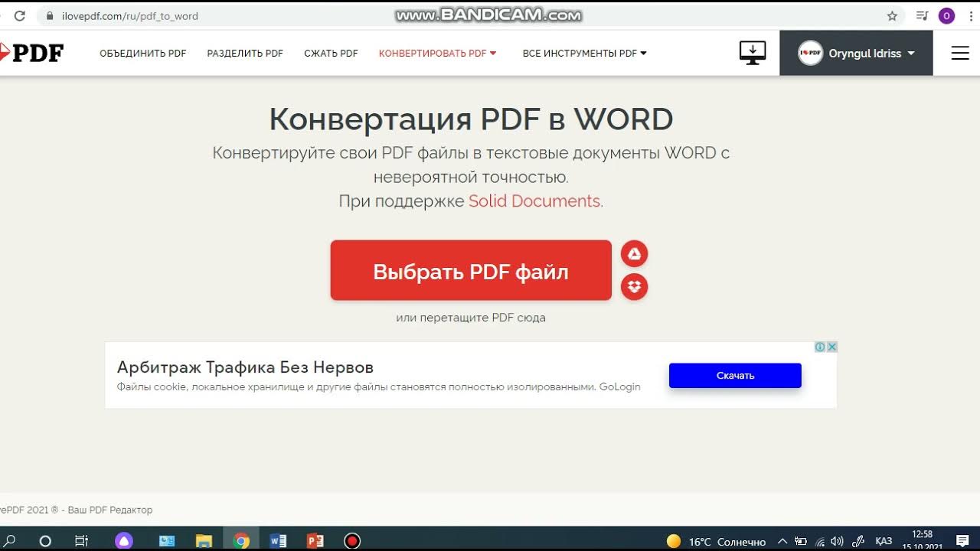The width and height of the screenshot is (980, 551).
Task: Expand the КОНВЕРТИРОВАТЬ PDF dropdown
Action: (438, 54)
